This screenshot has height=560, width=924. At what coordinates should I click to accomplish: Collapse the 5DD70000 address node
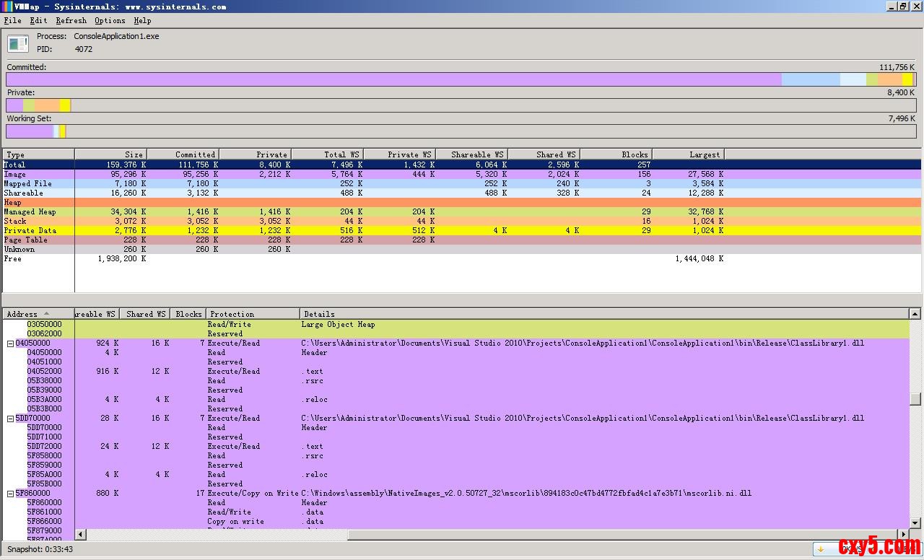(x=10, y=419)
